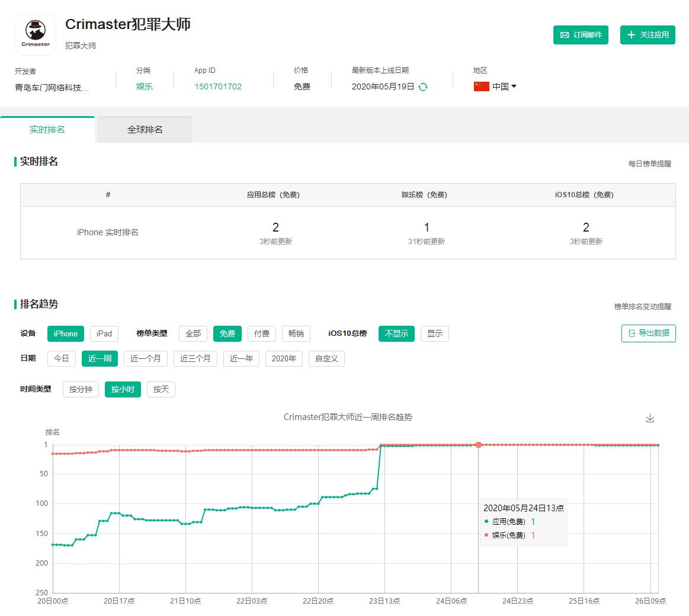Image resolution: width=689 pixels, height=616 pixels.
Task: Click the highlighted 24日13点 chart data point
Action: [x=479, y=445]
